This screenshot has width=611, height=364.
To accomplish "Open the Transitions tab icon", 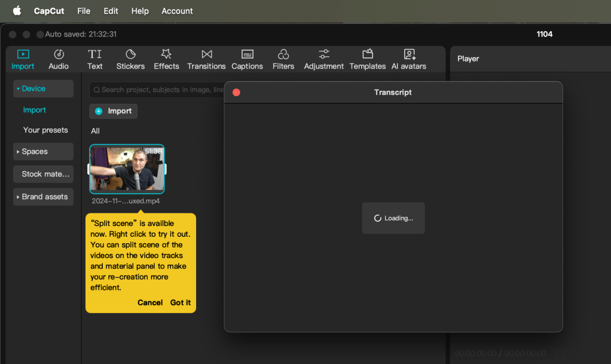I will 206,54.
